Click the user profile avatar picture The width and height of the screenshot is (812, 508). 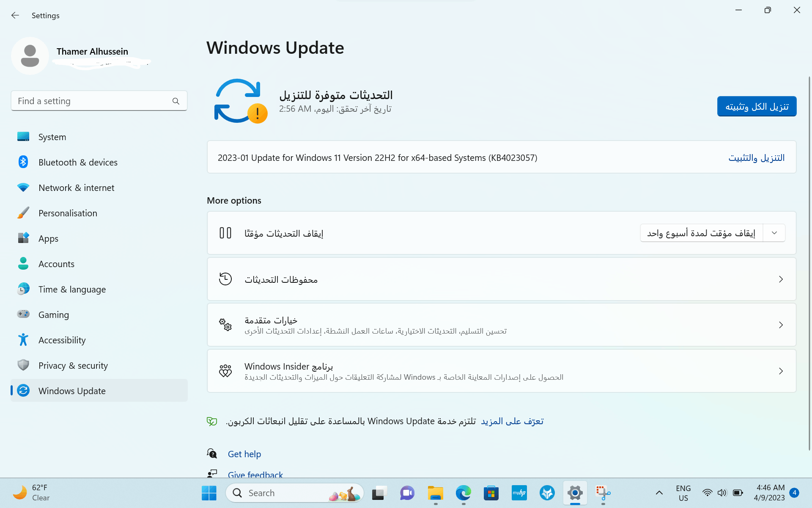pyautogui.click(x=30, y=56)
